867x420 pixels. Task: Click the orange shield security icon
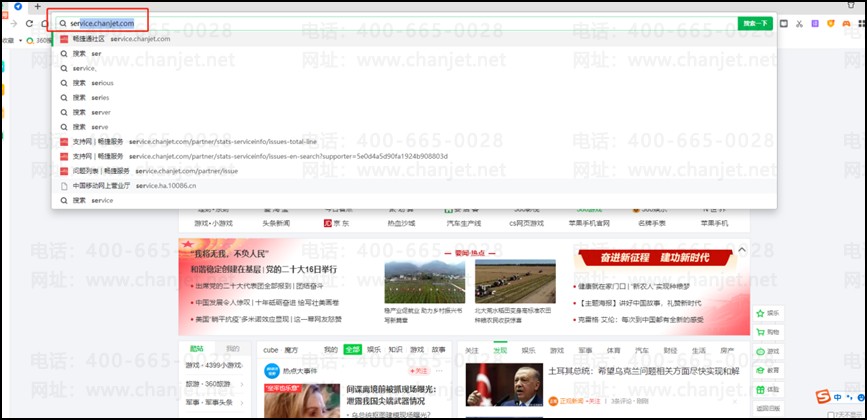pos(831,24)
